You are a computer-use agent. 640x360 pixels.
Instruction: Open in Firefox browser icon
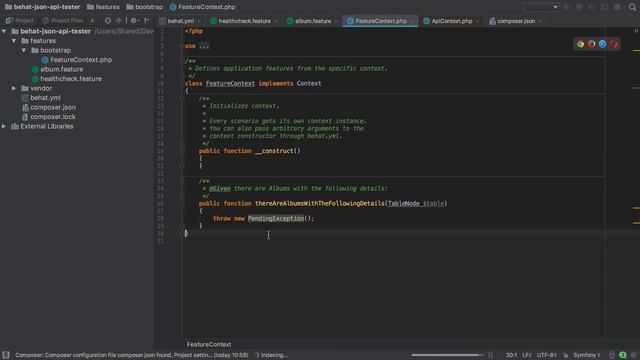591,44
